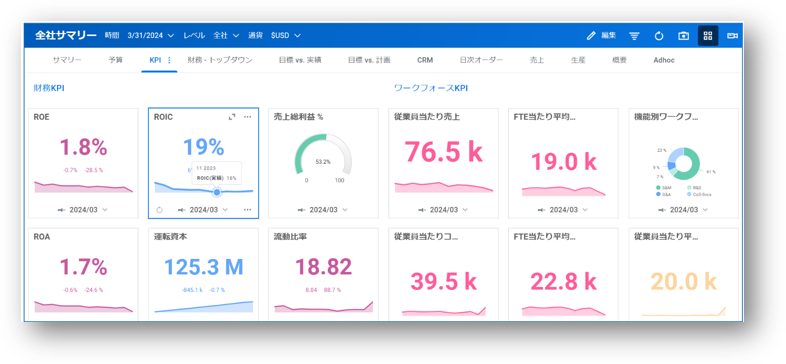
Task: Open 従業員当たり売上 card 2024/03 dropdown
Action: click(448, 210)
